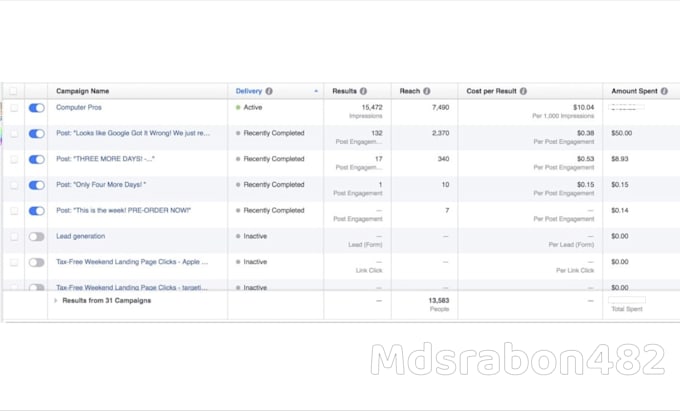Image resolution: width=680 pixels, height=411 pixels.
Task: Sort by the Reach column header
Action: point(410,91)
